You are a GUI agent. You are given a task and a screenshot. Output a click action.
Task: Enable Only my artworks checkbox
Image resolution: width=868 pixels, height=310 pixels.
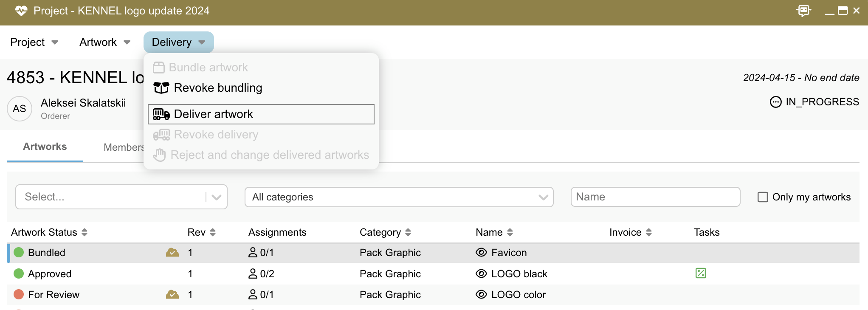click(x=763, y=197)
